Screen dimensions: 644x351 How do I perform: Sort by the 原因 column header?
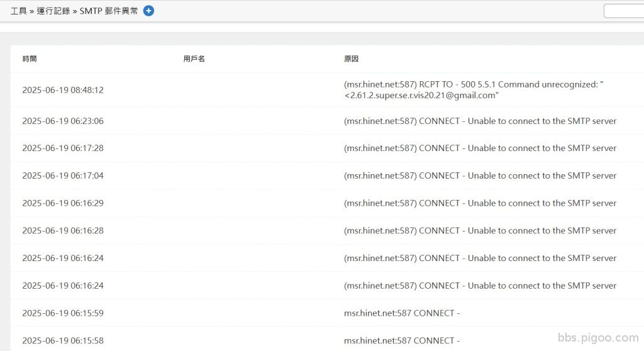[x=351, y=58]
